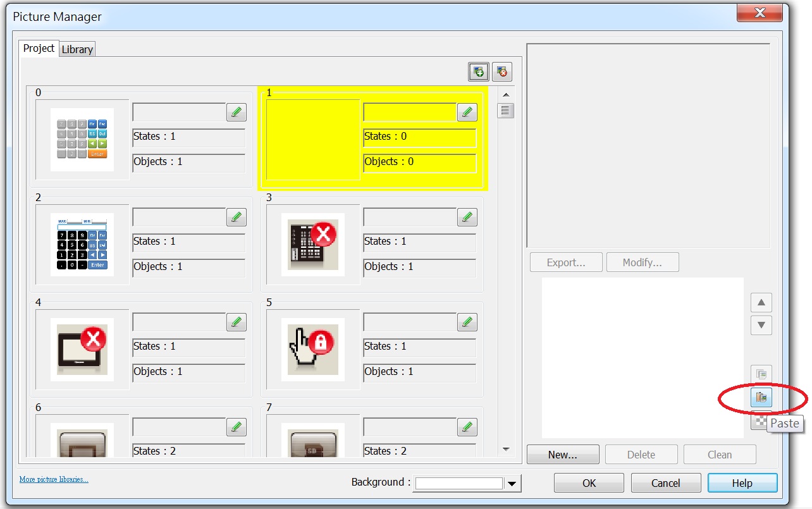Click the pencil edit icon for picture 5
The image size is (812, 509).
pyautogui.click(x=467, y=322)
